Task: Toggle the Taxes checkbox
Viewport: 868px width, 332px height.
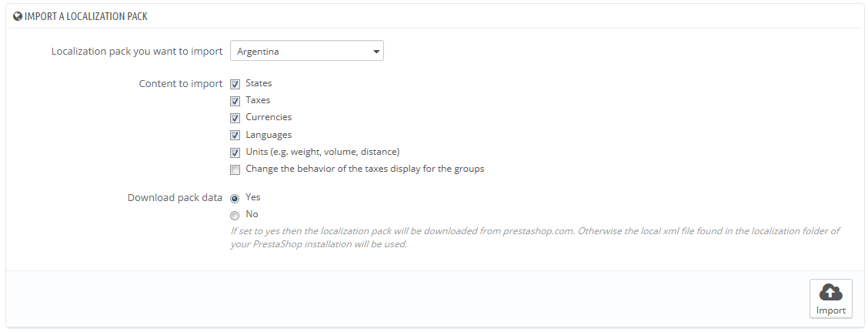Action: 235,101
